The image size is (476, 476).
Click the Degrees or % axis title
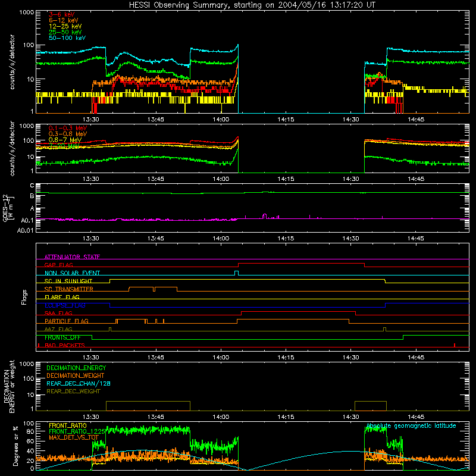(15, 446)
